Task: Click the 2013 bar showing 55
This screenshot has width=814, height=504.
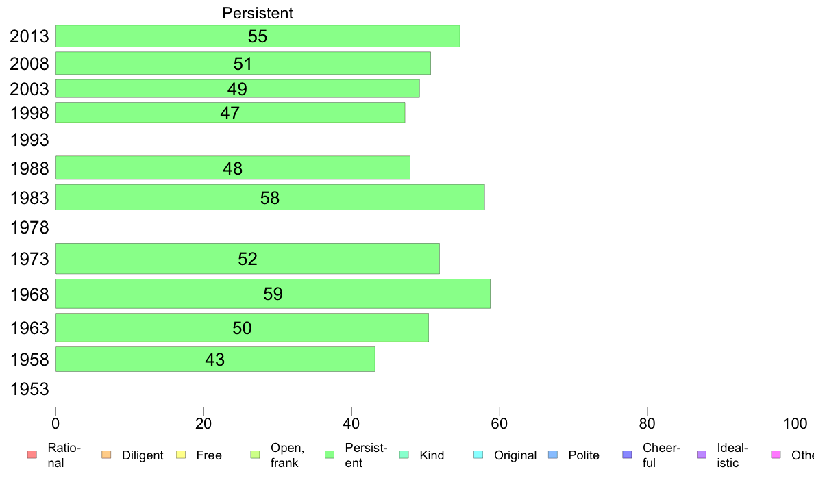Action: [258, 36]
